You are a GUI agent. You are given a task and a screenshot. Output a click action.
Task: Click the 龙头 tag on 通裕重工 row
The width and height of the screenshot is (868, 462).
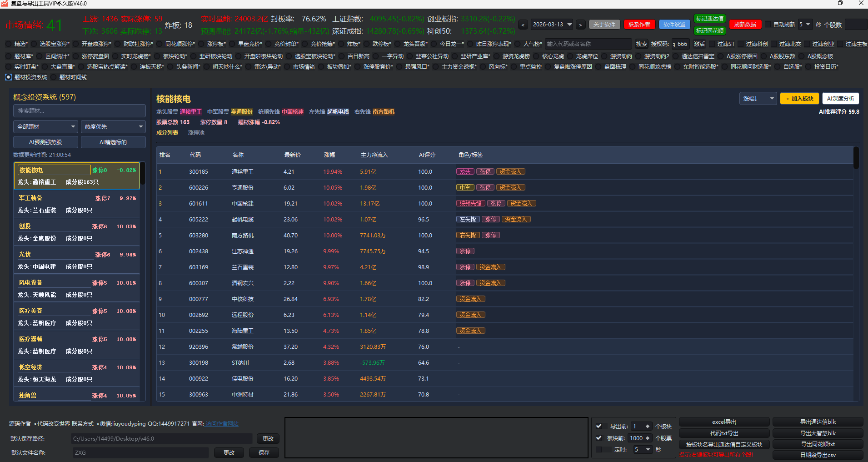465,172
